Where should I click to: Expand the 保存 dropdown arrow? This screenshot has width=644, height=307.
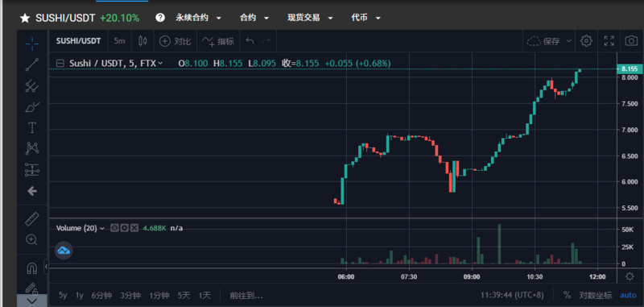coord(569,40)
